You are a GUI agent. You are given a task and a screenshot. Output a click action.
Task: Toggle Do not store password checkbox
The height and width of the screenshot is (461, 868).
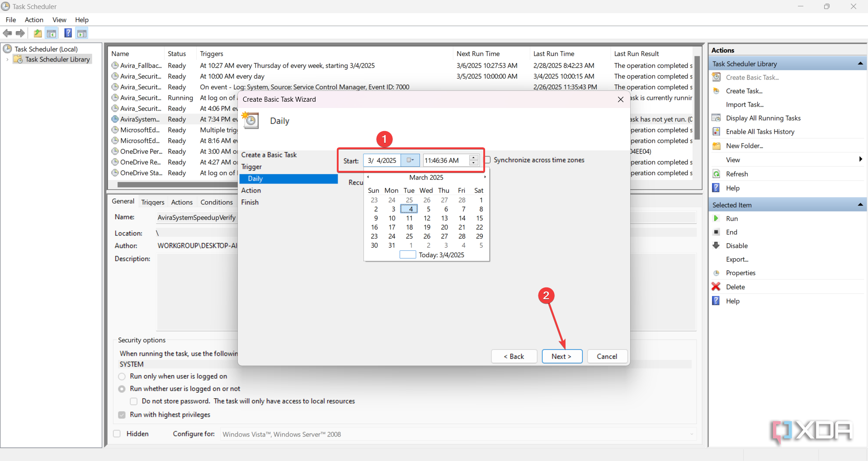pos(134,401)
